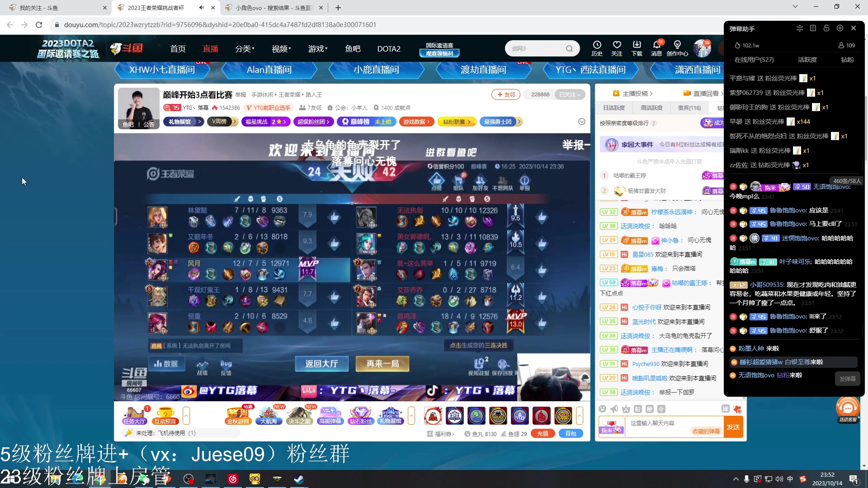
Task: Open the 分类 dropdown in navigation
Action: pos(244,48)
